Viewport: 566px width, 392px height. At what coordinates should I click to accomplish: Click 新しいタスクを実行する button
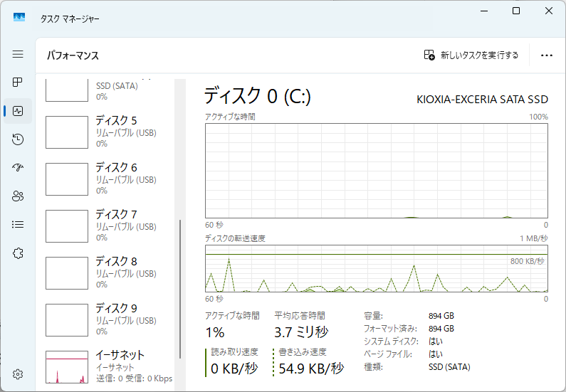click(471, 55)
